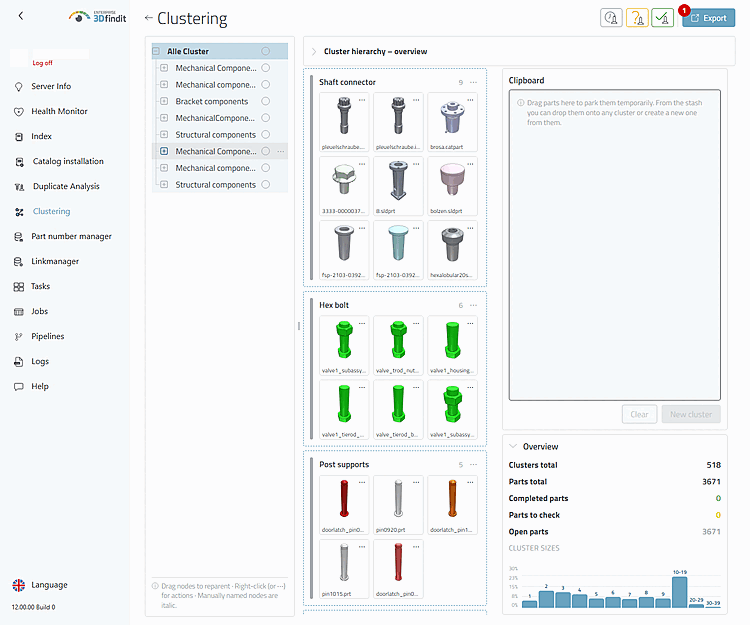Select the valve_trod_nut green bolt thumbnail

(x=398, y=345)
